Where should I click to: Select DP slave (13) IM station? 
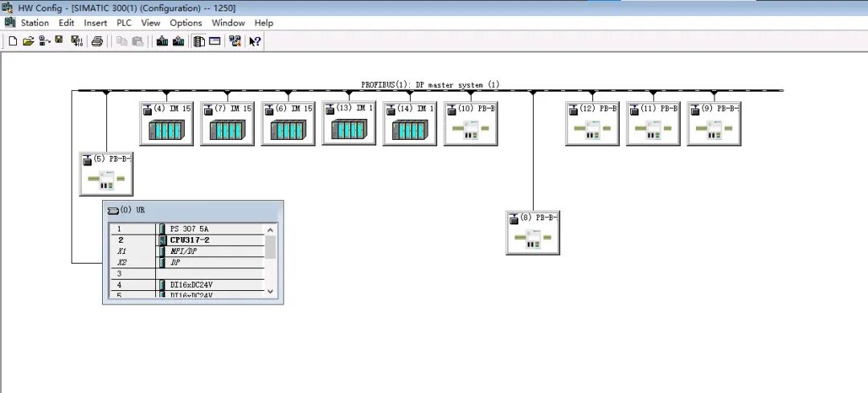click(x=349, y=123)
